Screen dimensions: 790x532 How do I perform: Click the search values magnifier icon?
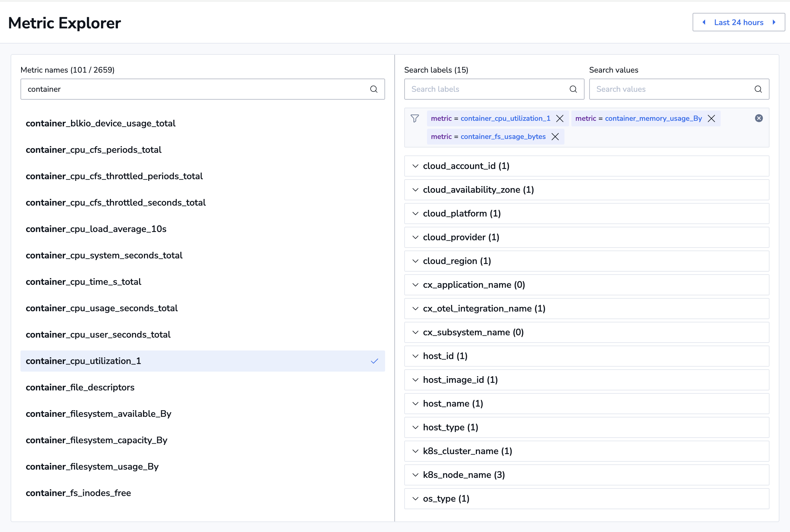click(x=758, y=89)
